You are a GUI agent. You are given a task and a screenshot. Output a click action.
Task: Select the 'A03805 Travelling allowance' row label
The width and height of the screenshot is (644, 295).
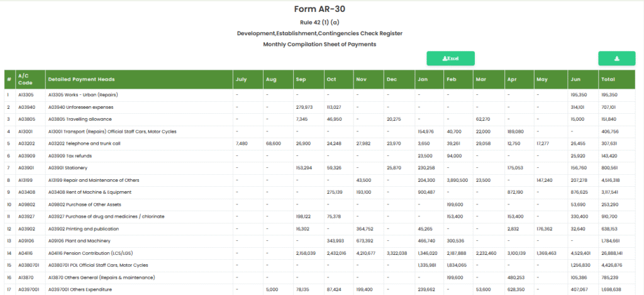tap(79, 119)
